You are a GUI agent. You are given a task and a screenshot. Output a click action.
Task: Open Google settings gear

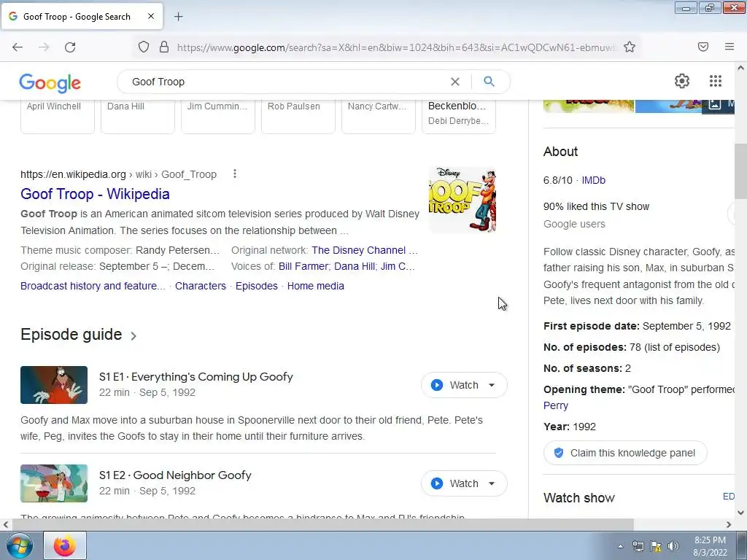[682, 81]
